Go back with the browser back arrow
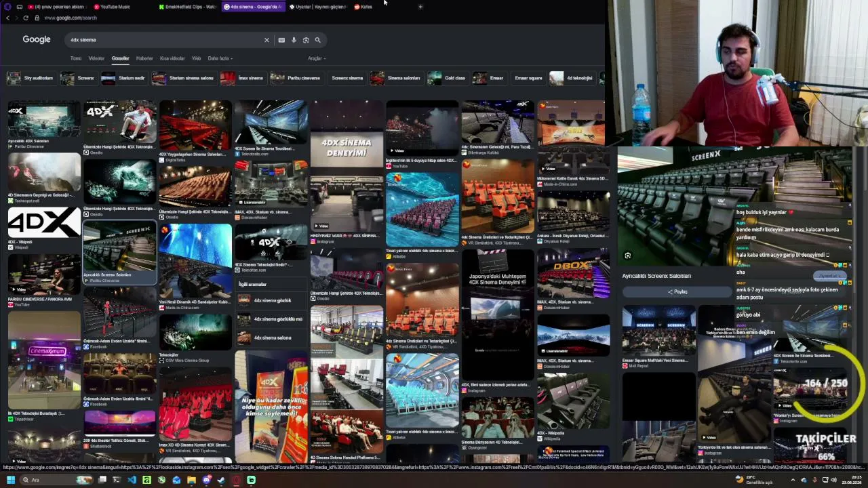This screenshot has height=488, width=868. point(7,18)
